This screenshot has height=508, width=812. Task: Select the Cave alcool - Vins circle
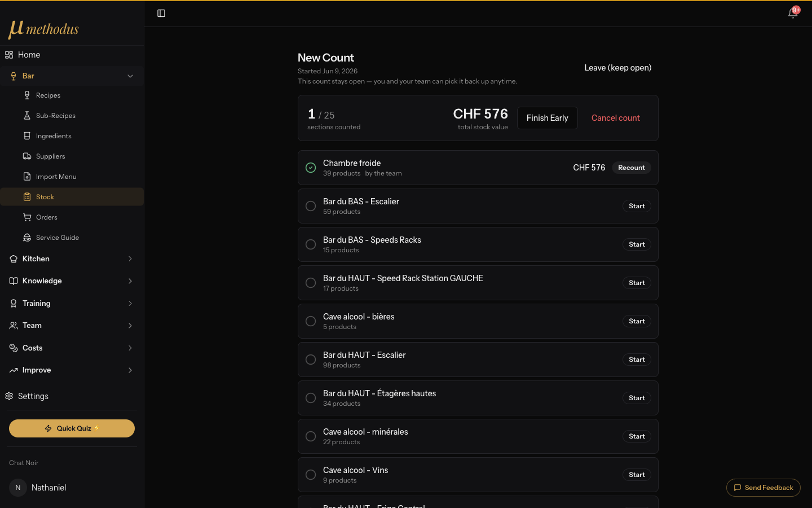(311, 475)
